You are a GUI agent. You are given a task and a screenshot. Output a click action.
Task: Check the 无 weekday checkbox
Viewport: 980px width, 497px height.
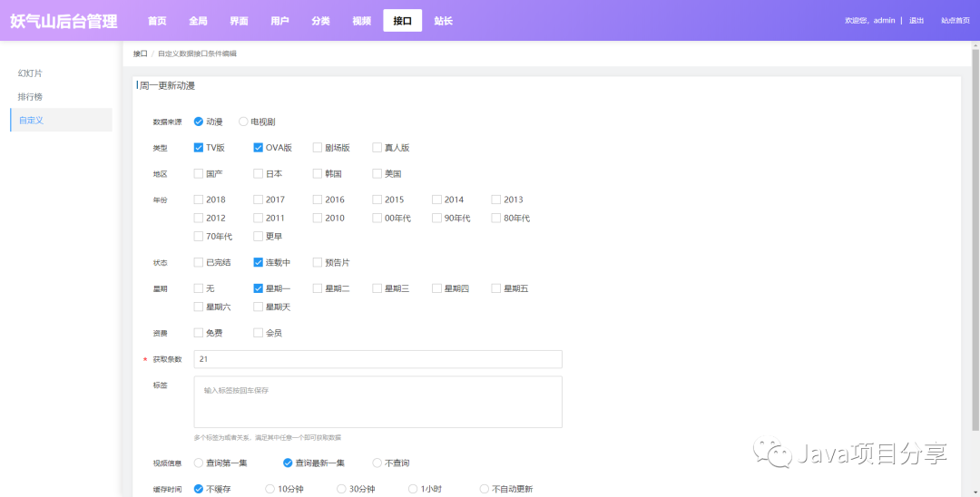point(199,288)
